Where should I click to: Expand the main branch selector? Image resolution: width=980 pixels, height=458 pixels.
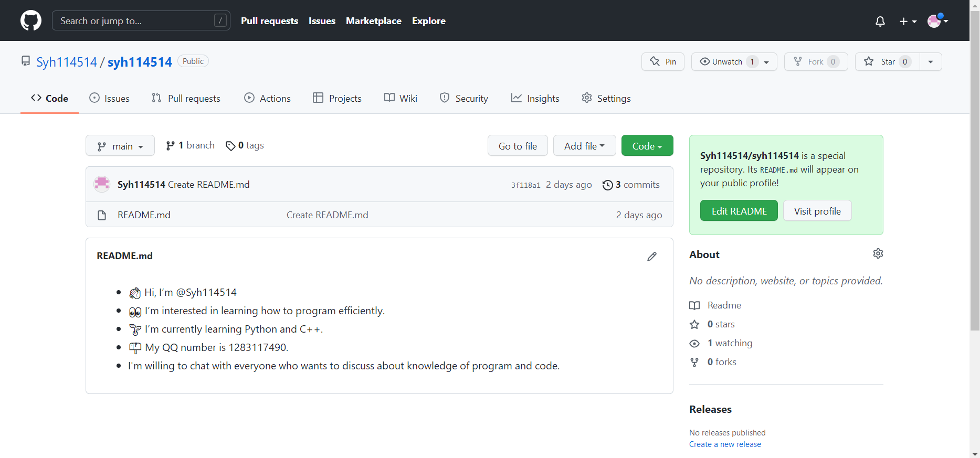coord(120,146)
